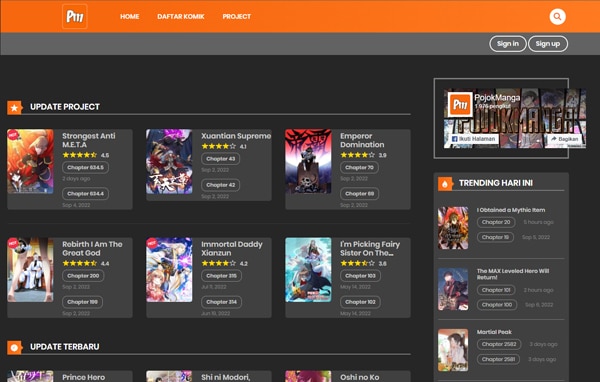Open Chapter 101 of MAX Leveled Hero

pyautogui.click(x=496, y=290)
